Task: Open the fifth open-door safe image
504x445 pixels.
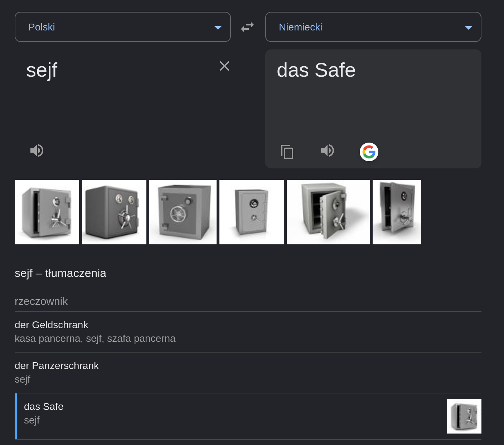Action: pos(328,212)
